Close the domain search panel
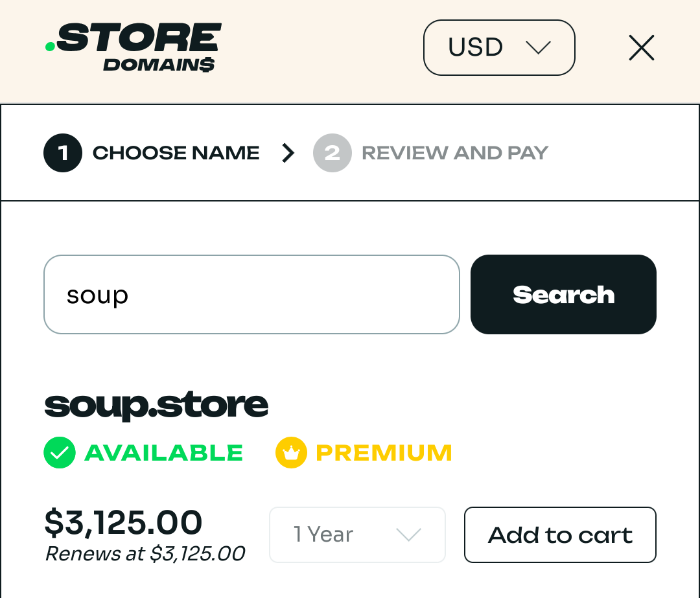This screenshot has height=598, width=700. 641,48
